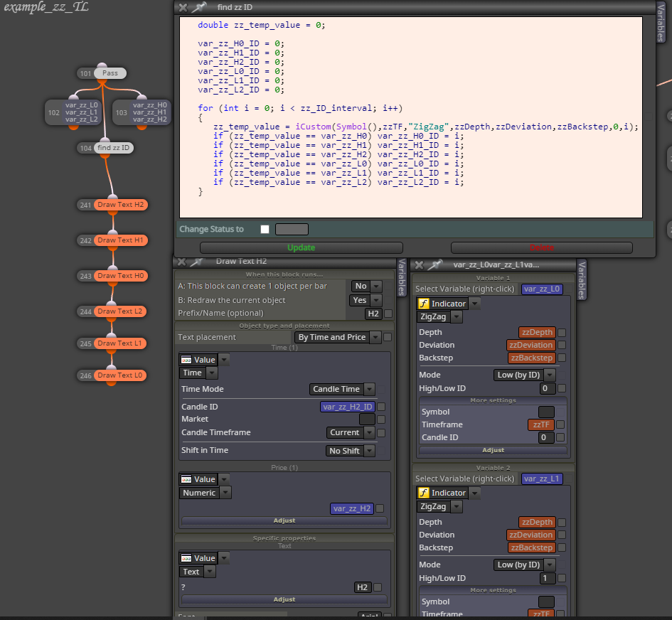
Task: Click the Value icon under Specific properties Text
Action: pyautogui.click(x=186, y=558)
